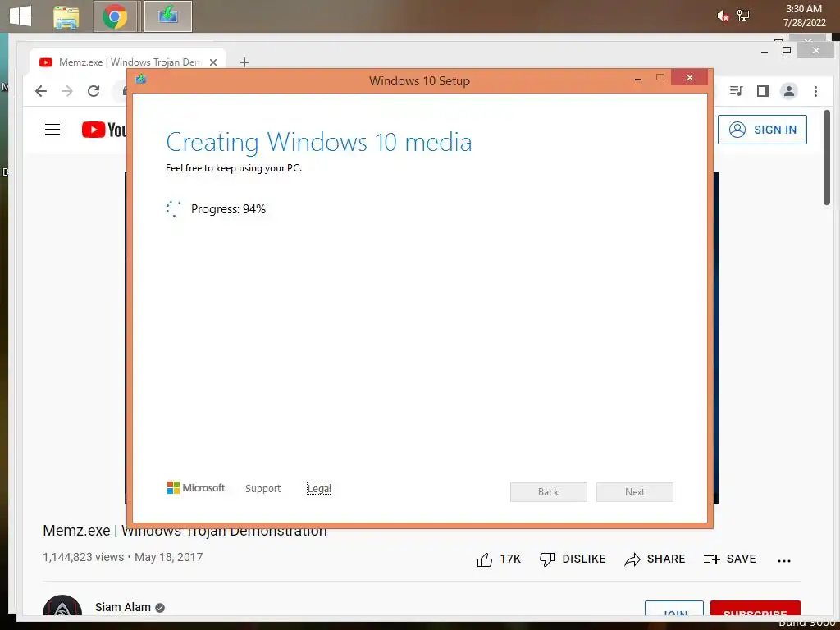Go to the YouTube home logo
Image resolution: width=840 pixels, height=630 pixels.
[104, 130]
